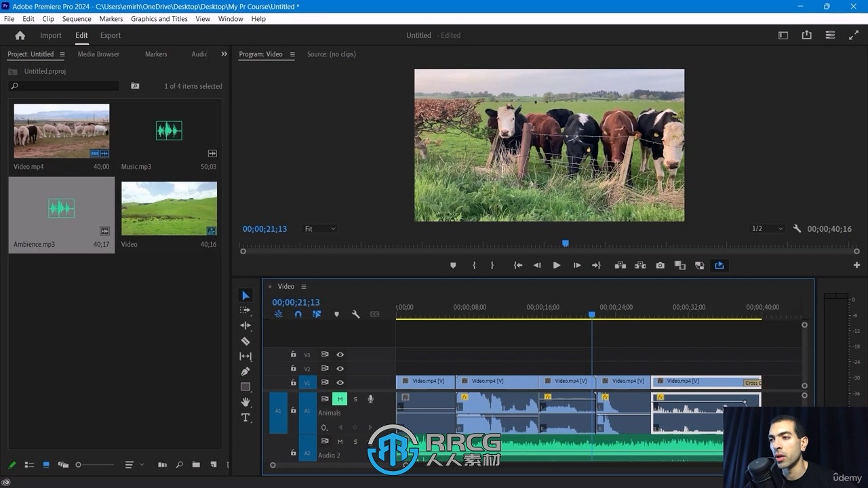
Task: Switch to the Media Browser tab
Action: coord(98,54)
